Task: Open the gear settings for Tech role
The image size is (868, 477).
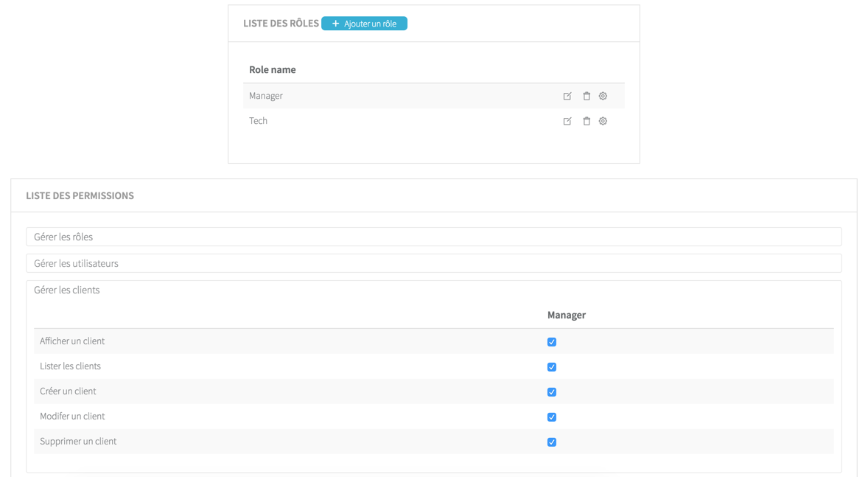Action: (603, 121)
